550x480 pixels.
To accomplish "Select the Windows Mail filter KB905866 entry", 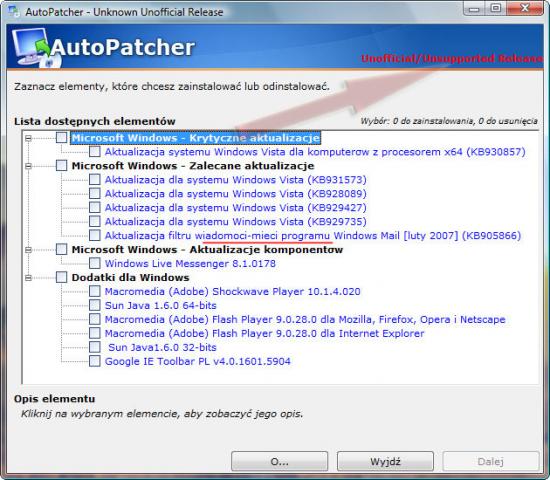I will [313, 235].
